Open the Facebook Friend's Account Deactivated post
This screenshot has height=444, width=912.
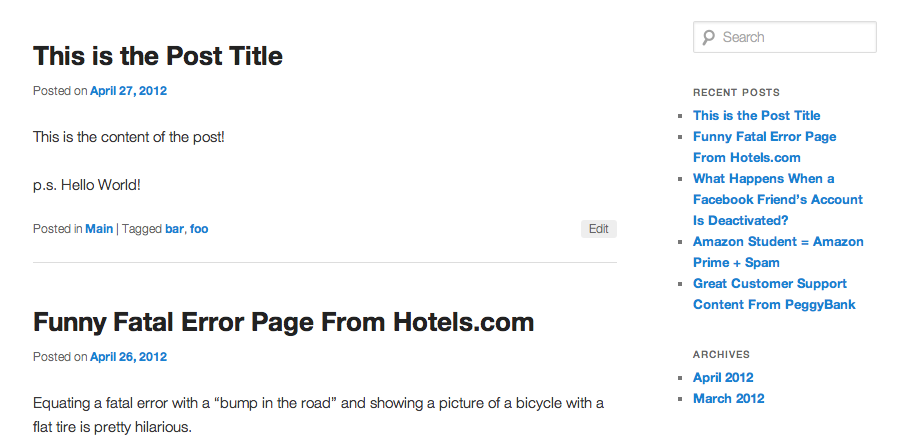tap(777, 199)
